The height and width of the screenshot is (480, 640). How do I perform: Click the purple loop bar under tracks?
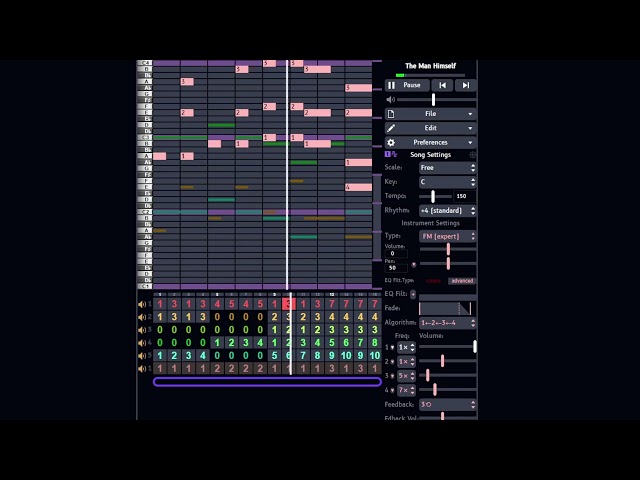(x=267, y=382)
